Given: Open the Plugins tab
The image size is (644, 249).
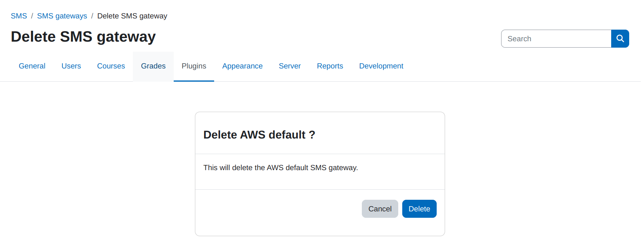Looking at the screenshot, I should click(x=194, y=66).
